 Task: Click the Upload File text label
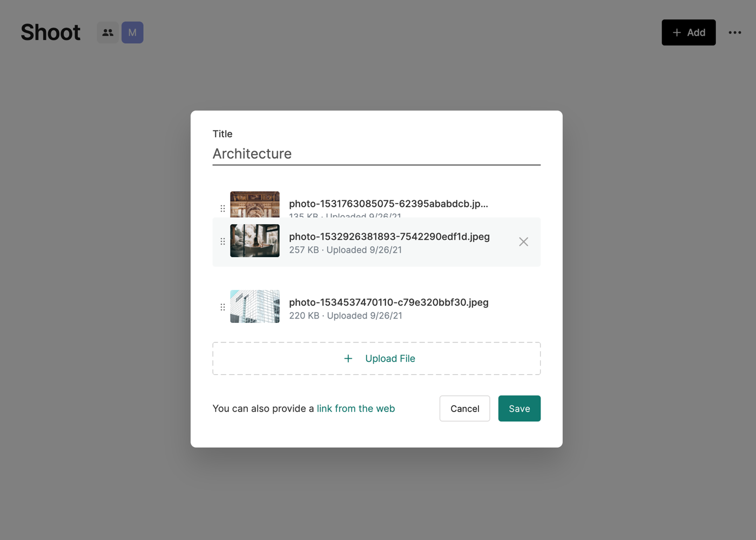tap(390, 359)
